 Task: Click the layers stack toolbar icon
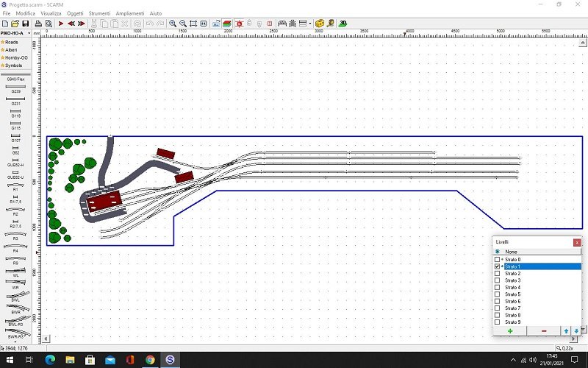pyautogui.click(x=227, y=24)
